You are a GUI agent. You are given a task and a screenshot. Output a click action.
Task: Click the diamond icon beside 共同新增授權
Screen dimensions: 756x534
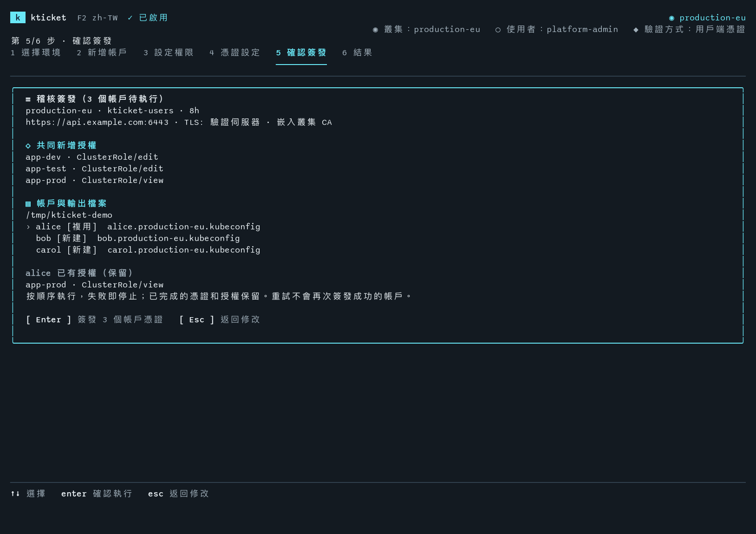[x=28, y=146]
